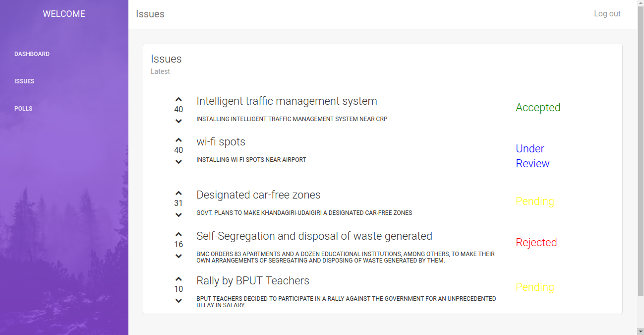
Task: Open the Dashboard sidebar item
Action: pyautogui.click(x=32, y=54)
